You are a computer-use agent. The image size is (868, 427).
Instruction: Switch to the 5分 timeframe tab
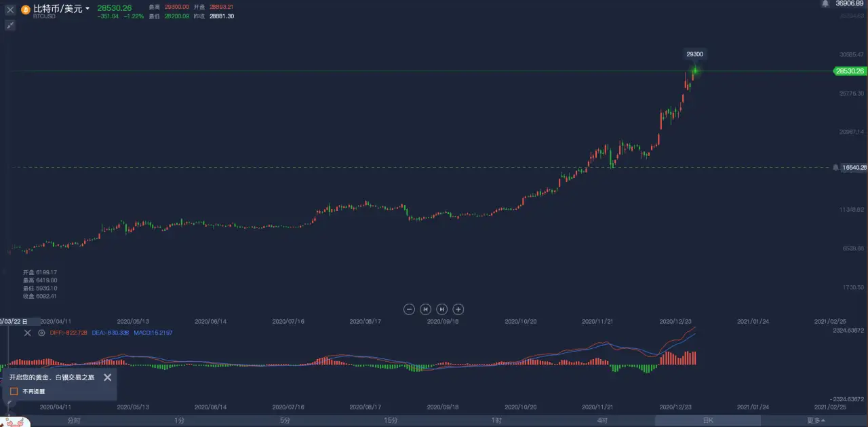click(x=285, y=421)
